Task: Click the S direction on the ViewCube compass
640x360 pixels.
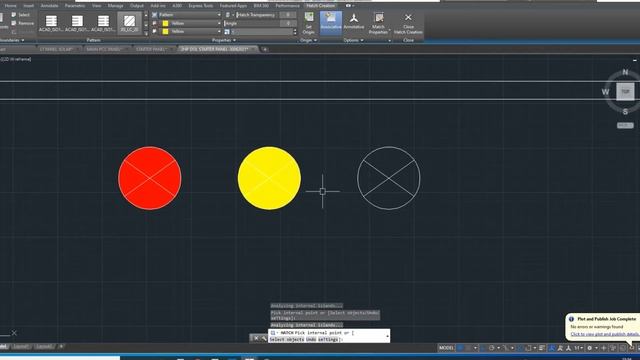Action: (x=625, y=111)
